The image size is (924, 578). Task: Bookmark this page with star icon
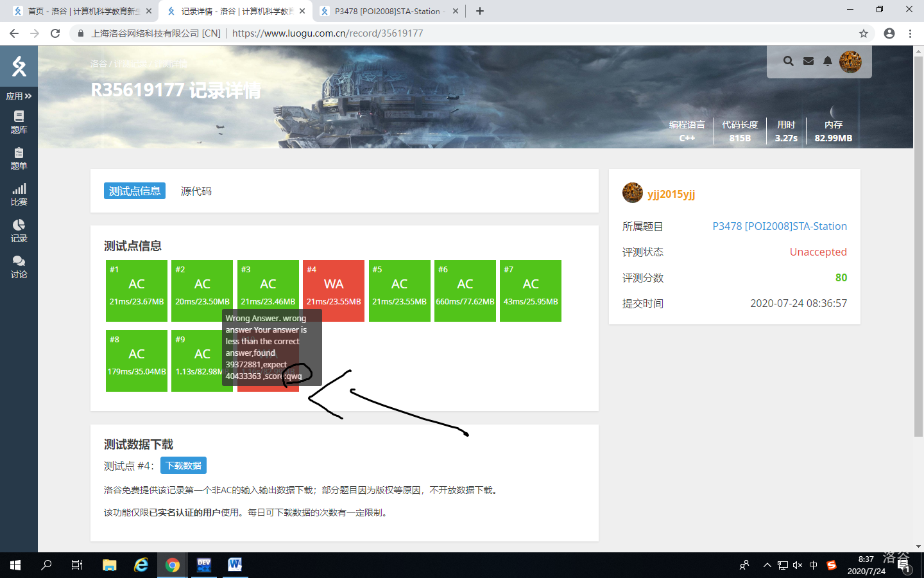pos(864,33)
